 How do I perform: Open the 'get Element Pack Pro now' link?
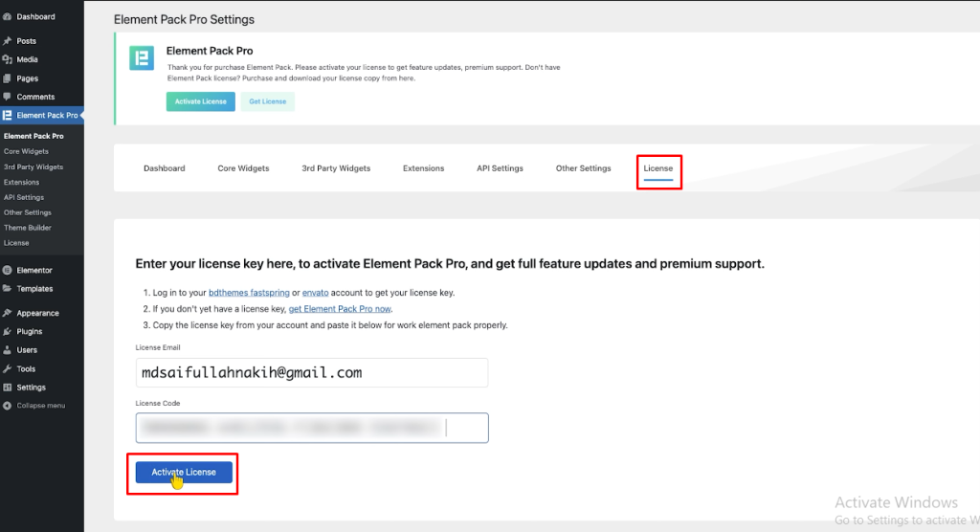click(340, 309)
